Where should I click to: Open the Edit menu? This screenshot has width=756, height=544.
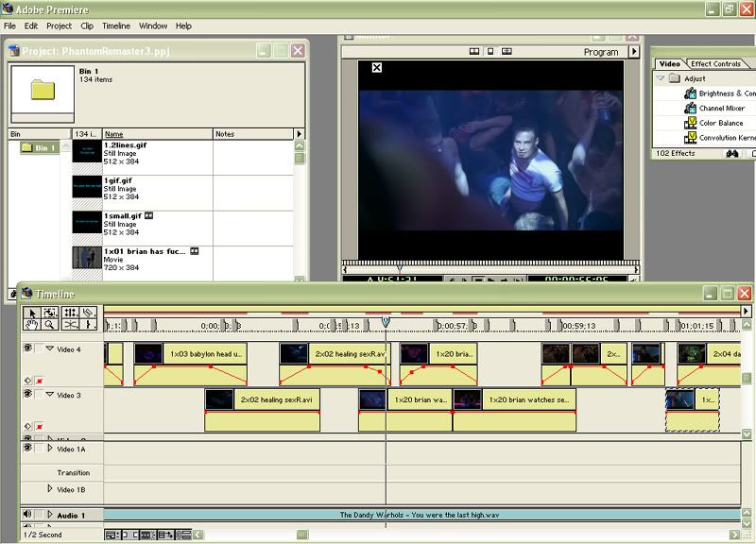31,26
